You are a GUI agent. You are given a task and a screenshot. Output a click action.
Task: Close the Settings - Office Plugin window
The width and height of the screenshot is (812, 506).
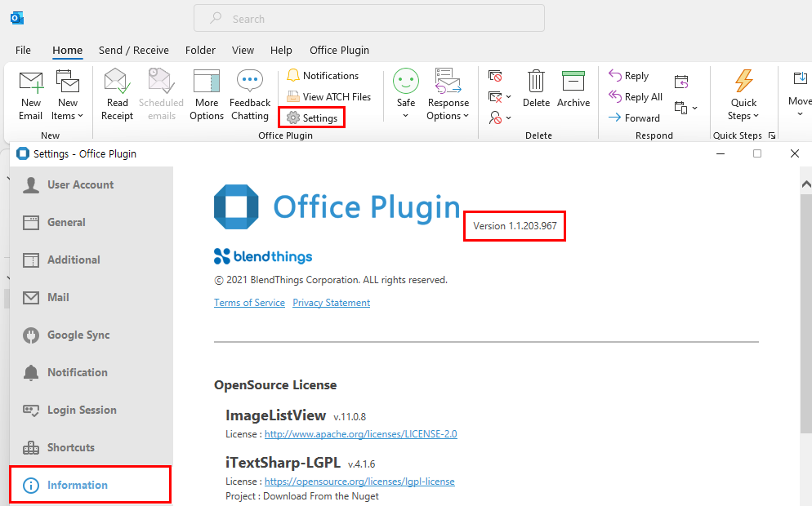[x=794, y=153]
